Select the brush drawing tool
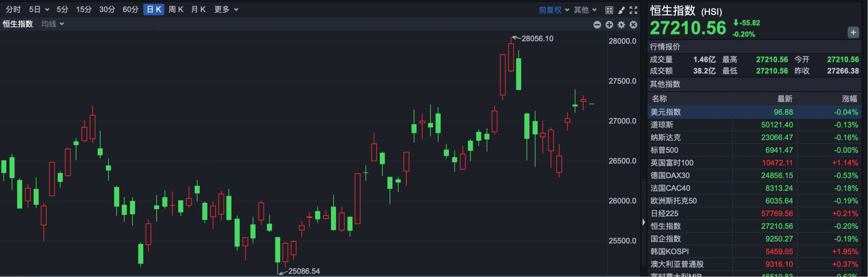The image size is (868, 277). pos(622,10)
